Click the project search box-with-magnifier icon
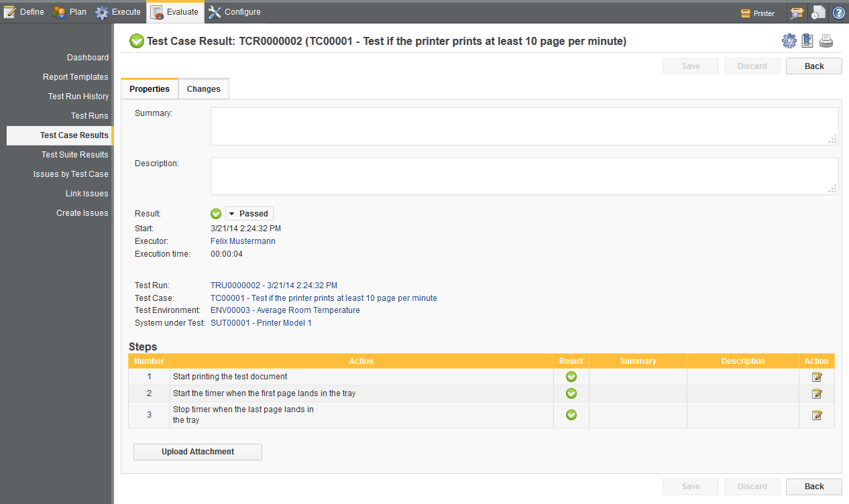Viewport: 849px width, 504px height. point(797,13)
